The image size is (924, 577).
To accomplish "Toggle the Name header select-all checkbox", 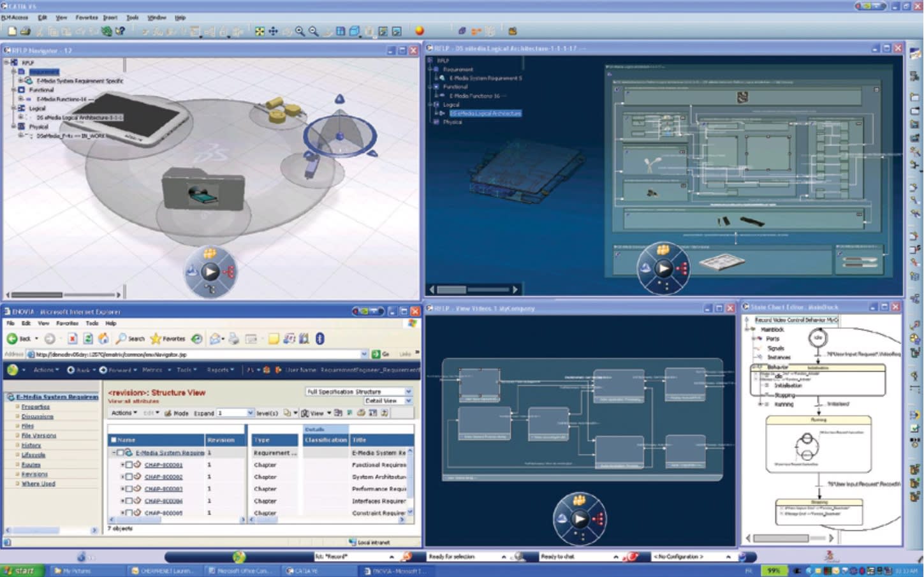I will (114, 440).
